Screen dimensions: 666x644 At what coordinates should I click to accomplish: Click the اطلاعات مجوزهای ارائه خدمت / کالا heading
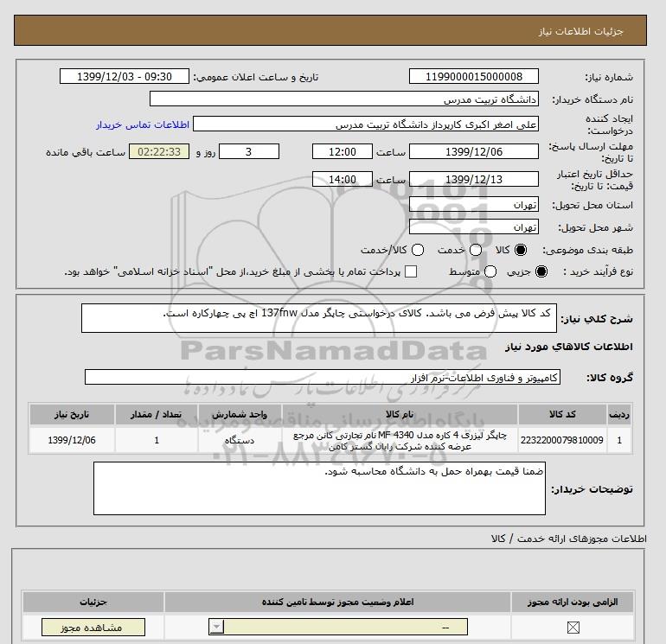click(x=569, y=539)
